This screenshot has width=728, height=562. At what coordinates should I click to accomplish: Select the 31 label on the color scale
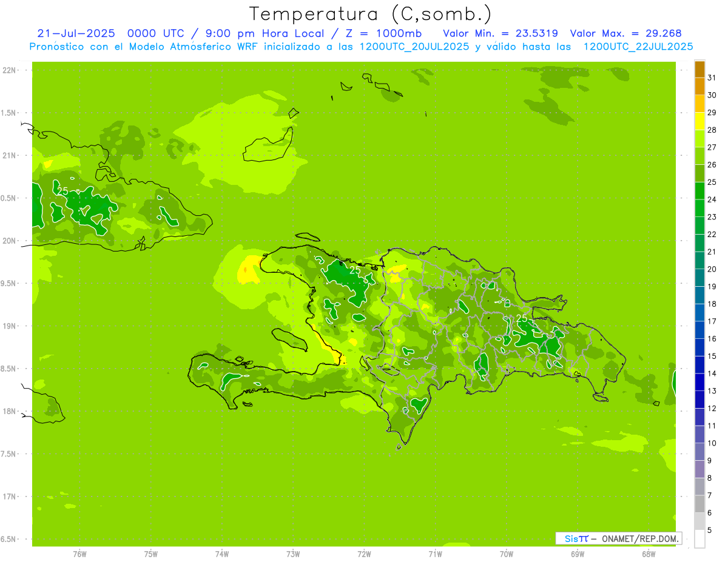tap(712, 78)
